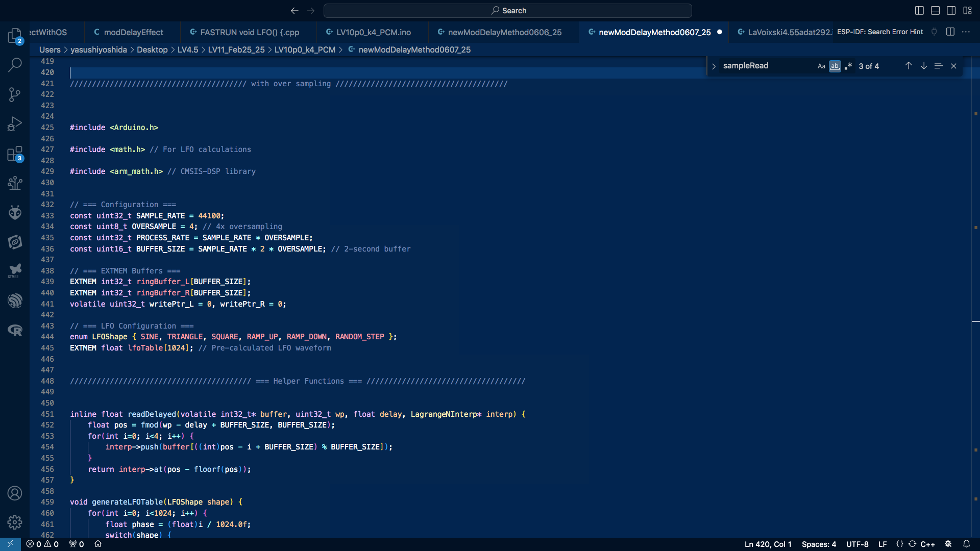This screenshot has width=980, height=551.
Task: Go to next match in find widget
Action: click(x=923, y=66)
